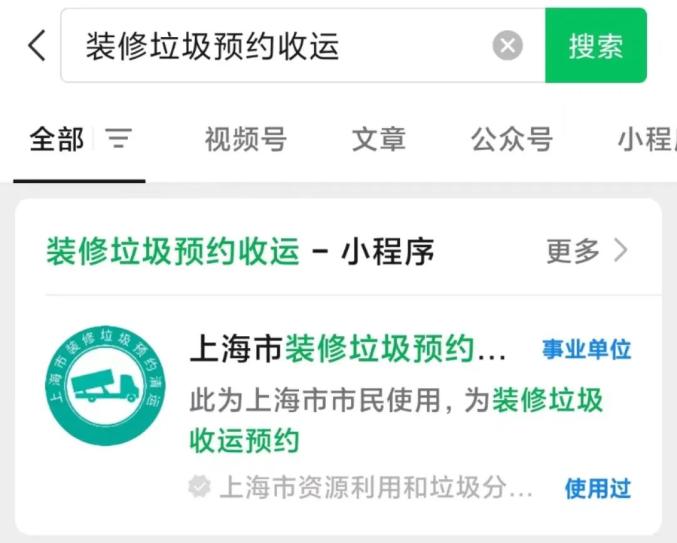Viewport: 677px width, 543px height.
Task: Open the filter icon beside 全部
Action: pos(119,139)
